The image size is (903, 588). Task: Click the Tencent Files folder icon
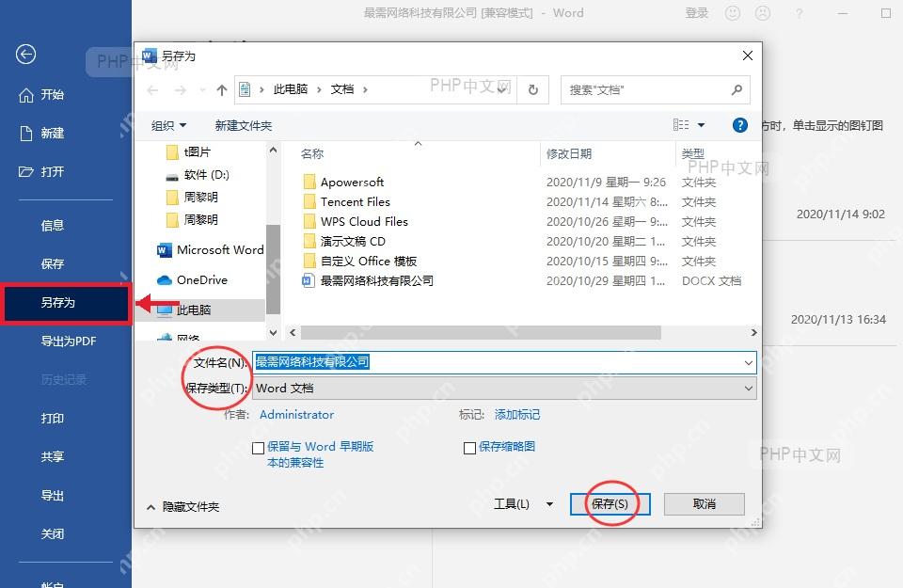[x=309, y=201]
